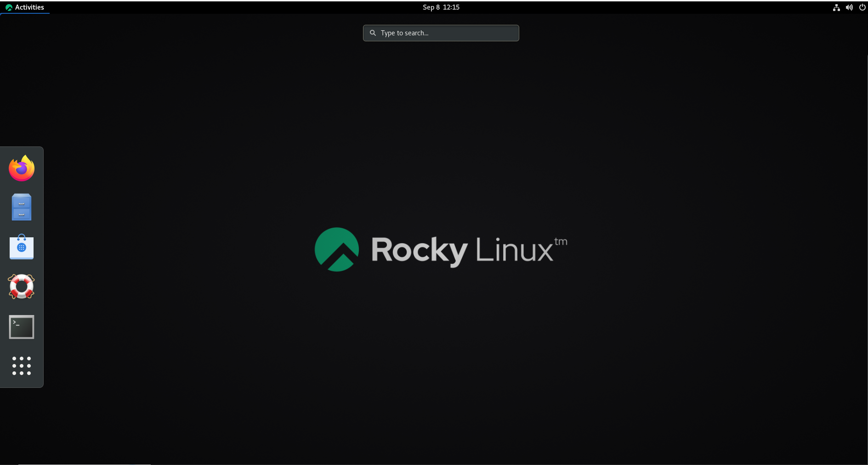This screenshot has height=465, width=868.
Task: Click the Rocky Linux icon beside Activities
Action: tap(9, 7)
